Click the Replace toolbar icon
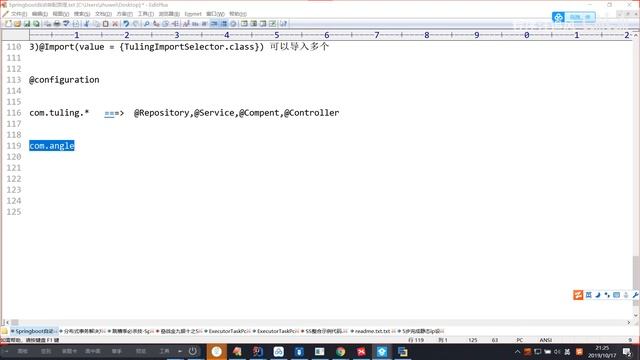The image size is (640, 360). 156,24
